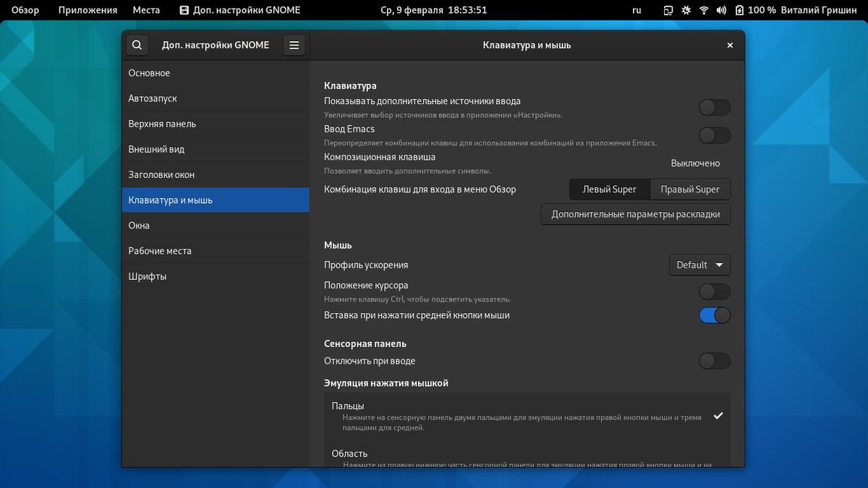Open the Рабочие места section
The image size is (868, 488).
tap(216, 251)
